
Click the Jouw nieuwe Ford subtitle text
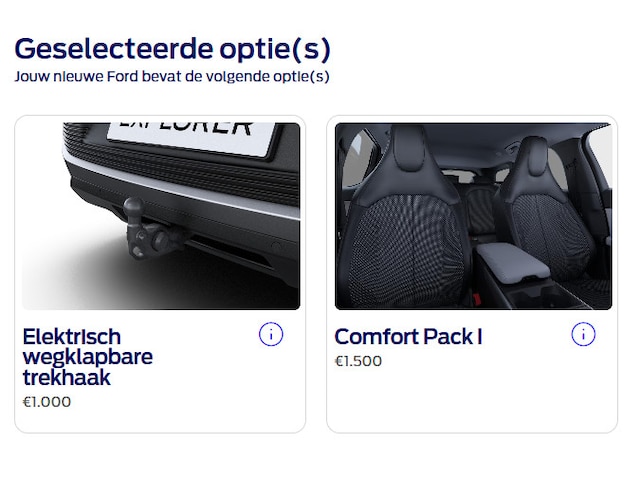(x=172, y=77)
